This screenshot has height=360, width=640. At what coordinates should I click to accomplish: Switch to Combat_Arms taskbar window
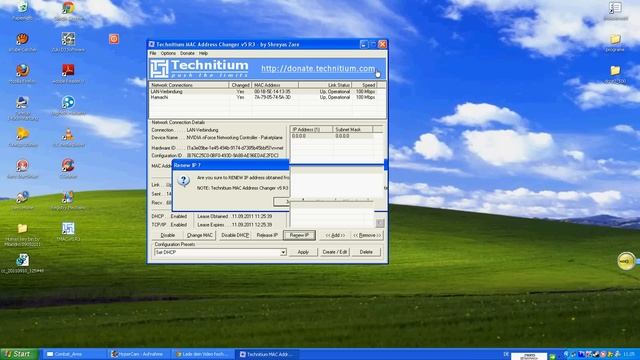74,354
